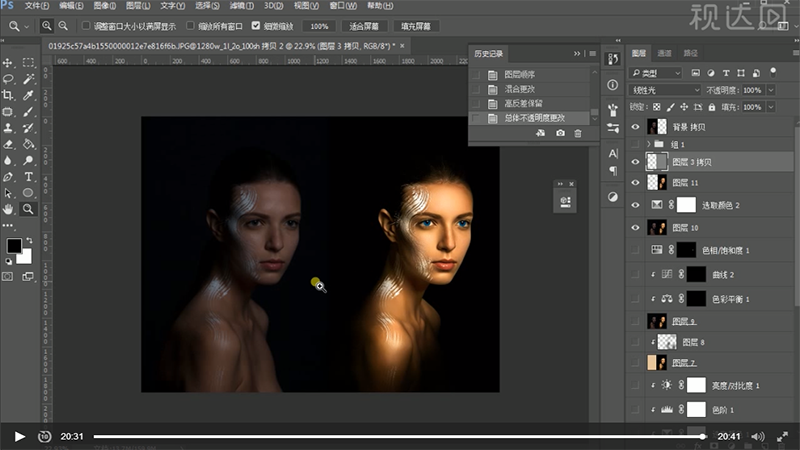The image size is (800, 450).
Task: Toggle fullscreen video player
Action: tap(782, 436)
